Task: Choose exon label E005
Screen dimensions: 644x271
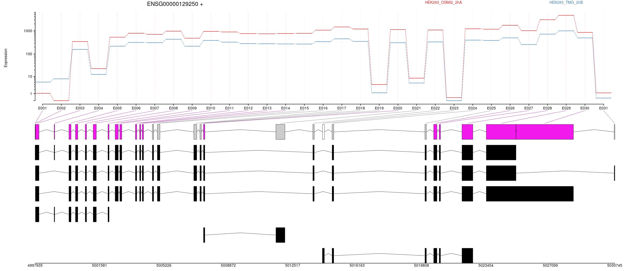Action: pyautogui.click(x=117, y=108)
